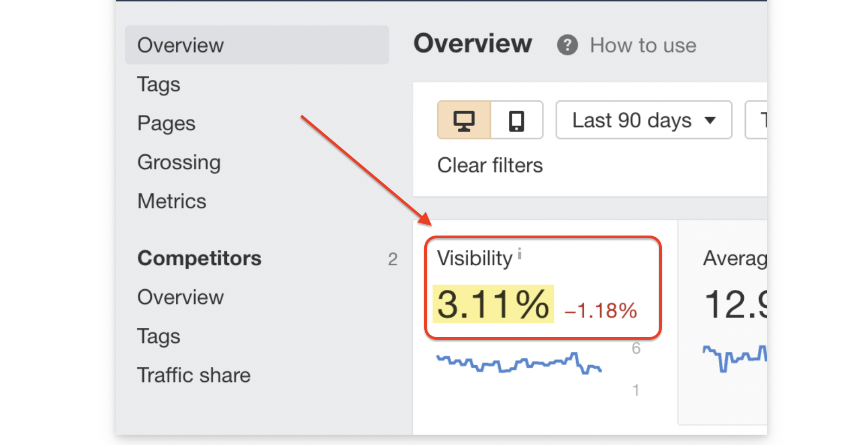The width and height of the screenshot is (868, 445).
Task: Switch to the mobile device view icon
Action: point(516,120)
